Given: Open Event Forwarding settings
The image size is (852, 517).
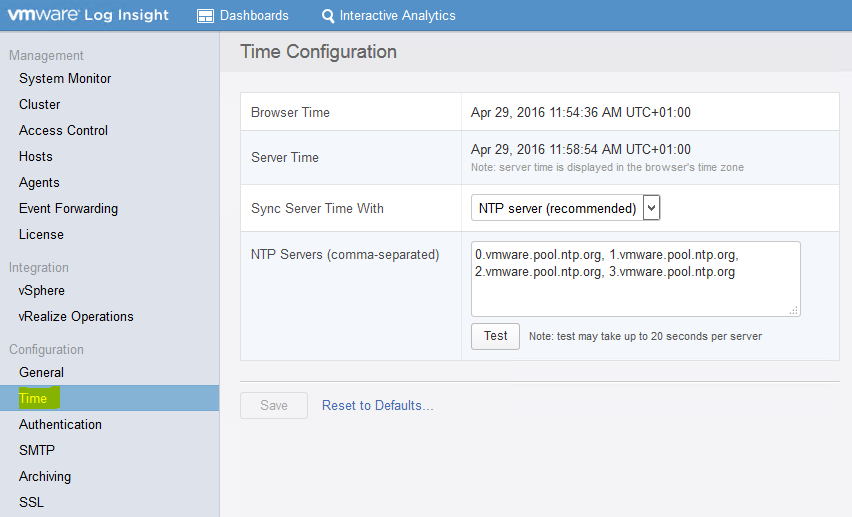Looking at the screenshot, I should (x=68, y=209).
